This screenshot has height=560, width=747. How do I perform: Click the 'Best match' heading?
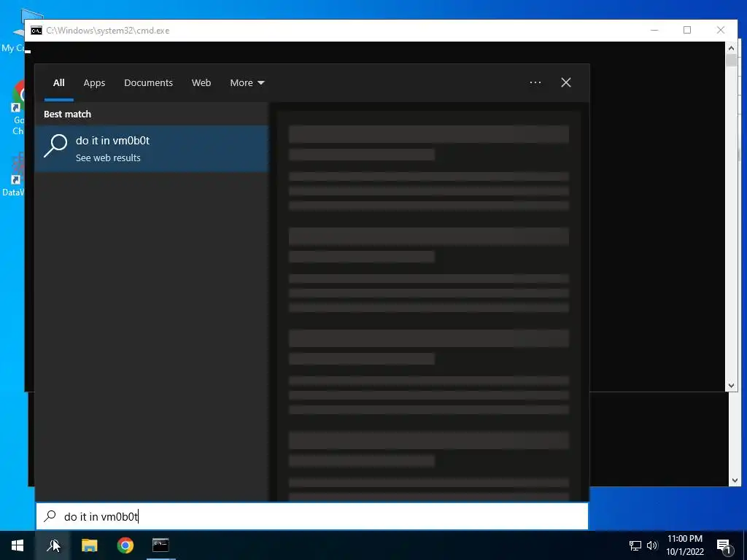click(x=67, y=114)
